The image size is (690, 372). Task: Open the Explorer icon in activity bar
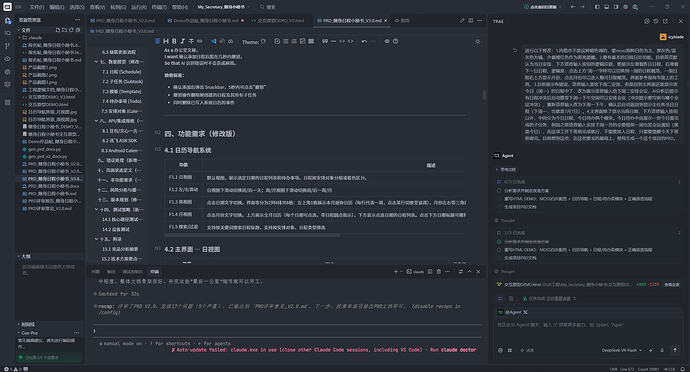click(7, 21)
